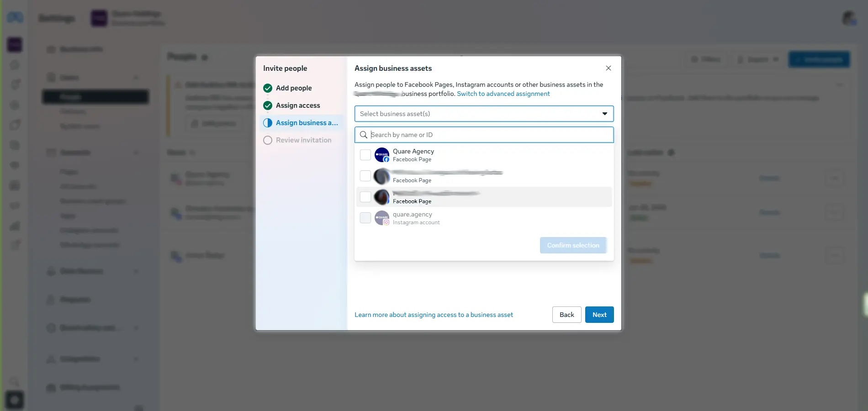The width and height of the screenshot is (868, 411).
Task: Check the highlighted third Facebook Page checkbox
Action: (365, 197)
